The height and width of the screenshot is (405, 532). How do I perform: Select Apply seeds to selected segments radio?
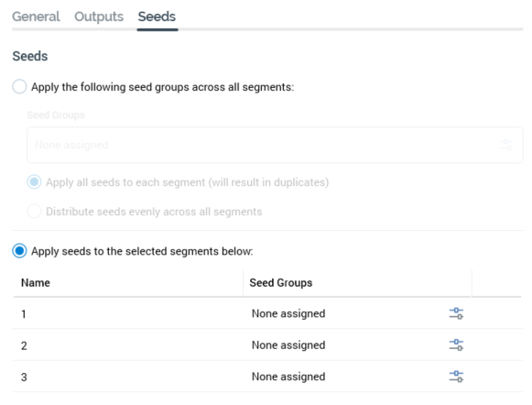tap(19, 251)
